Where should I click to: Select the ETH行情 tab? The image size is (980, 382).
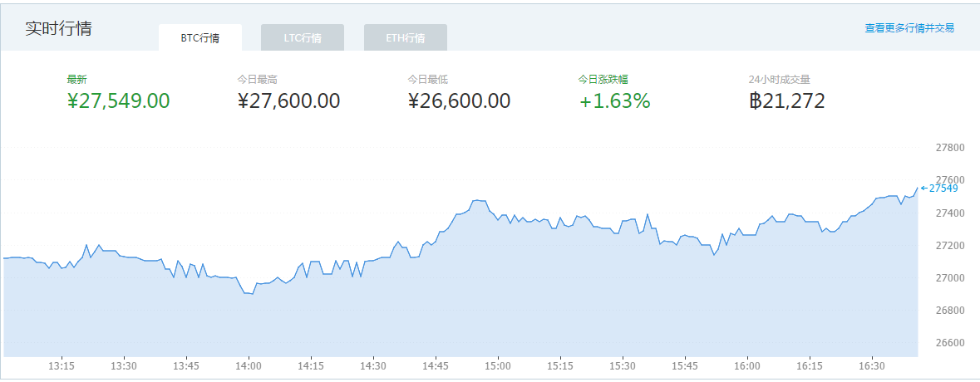(406, 38)
